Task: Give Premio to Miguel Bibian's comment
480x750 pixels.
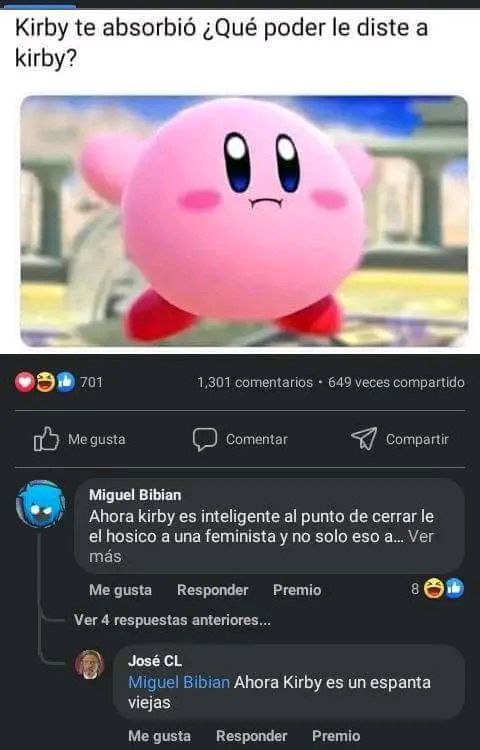Action: (297, 590)
